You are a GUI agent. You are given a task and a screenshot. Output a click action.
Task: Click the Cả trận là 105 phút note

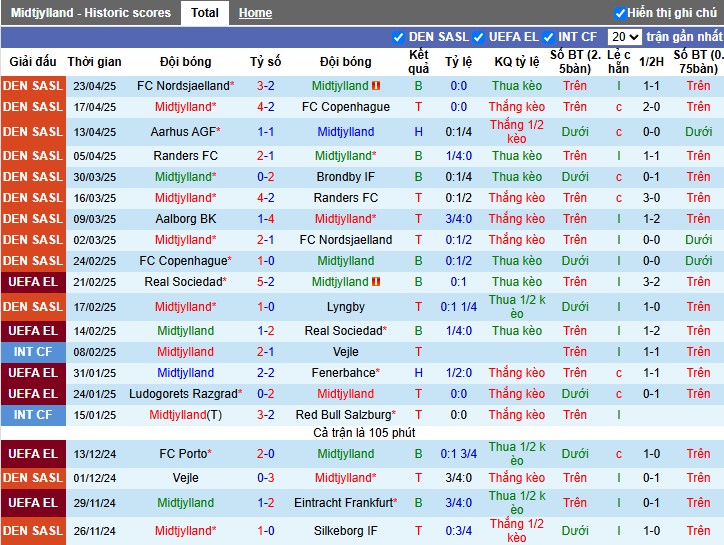(364, 433)
